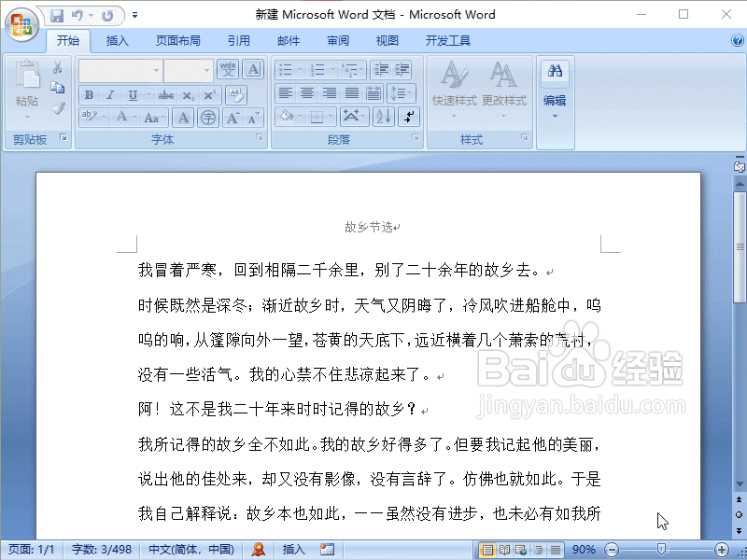This screenshot has height=560, width=747.
Task: Apply paragraph shading fill color
Action: pos(287,116)
